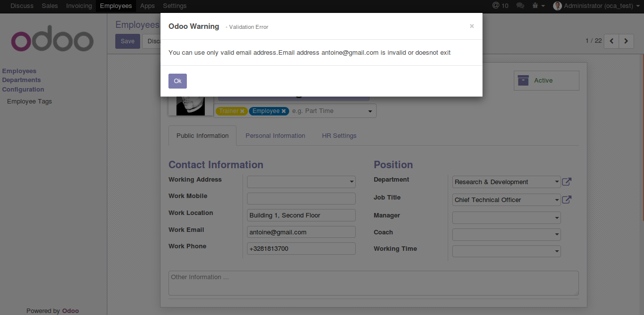644x315 pixels.
Task: Toggle the Active archive button
Action: (x=547, y=81)
